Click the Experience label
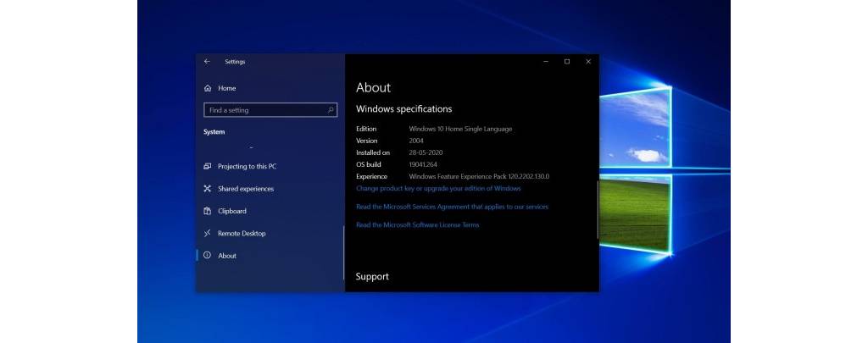Screen dimensions: 868x343 click(x=371, y=176)
